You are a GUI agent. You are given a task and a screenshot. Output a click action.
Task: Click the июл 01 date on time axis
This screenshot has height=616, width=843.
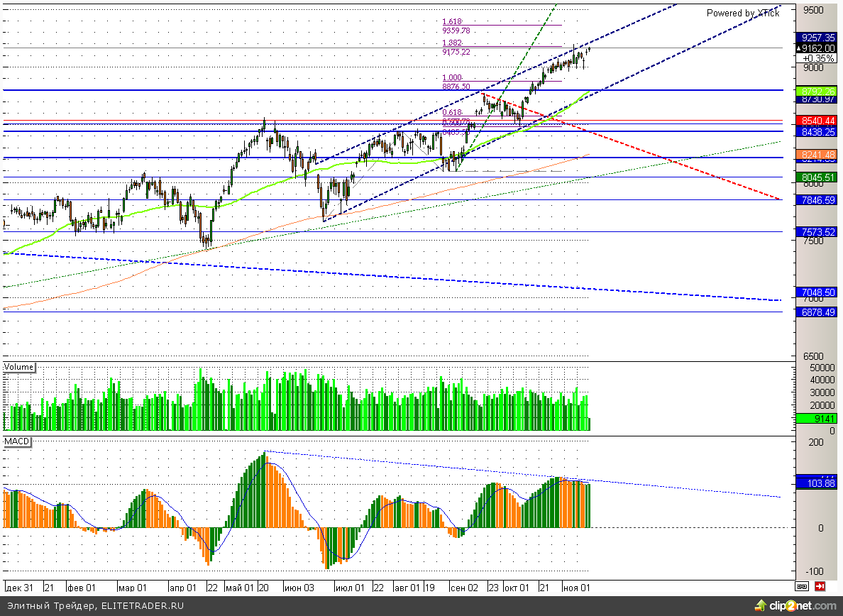pyautogui.click(x=349, y=588)
